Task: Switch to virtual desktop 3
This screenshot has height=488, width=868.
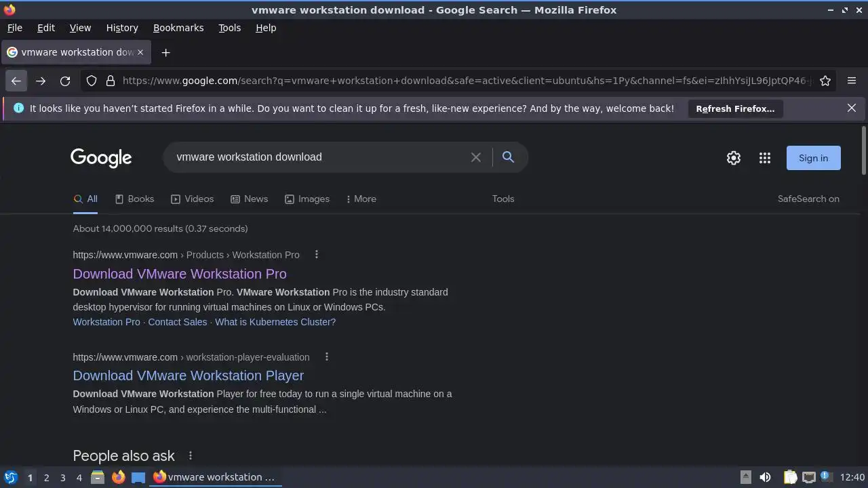Action: click(x=62, y=477)
